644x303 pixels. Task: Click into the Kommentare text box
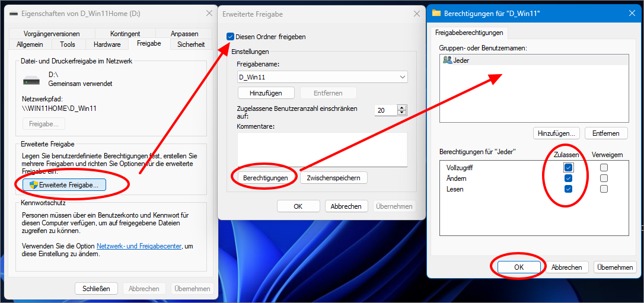(x=323, y=149)
